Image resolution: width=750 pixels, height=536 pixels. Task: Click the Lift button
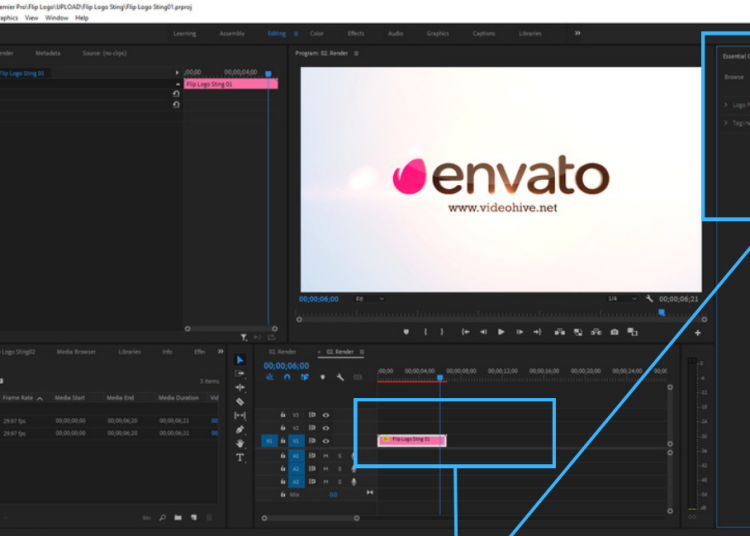tap(560, 332)
